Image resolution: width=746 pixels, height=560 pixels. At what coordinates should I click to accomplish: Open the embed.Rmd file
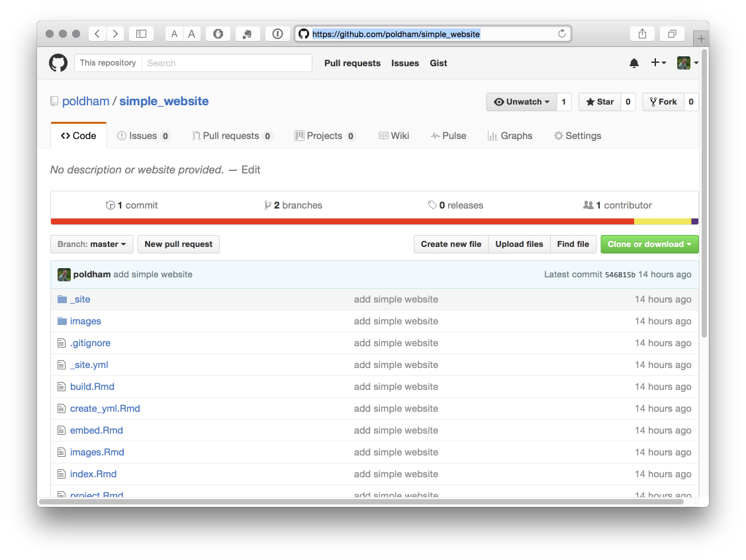(x=96, y=430)
